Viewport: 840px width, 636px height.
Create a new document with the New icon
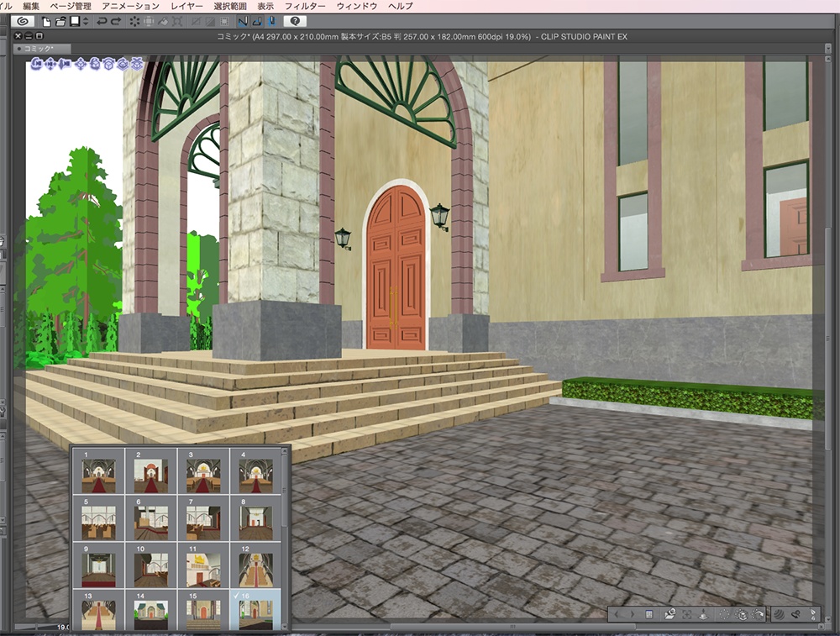click(x=46, y=22)
